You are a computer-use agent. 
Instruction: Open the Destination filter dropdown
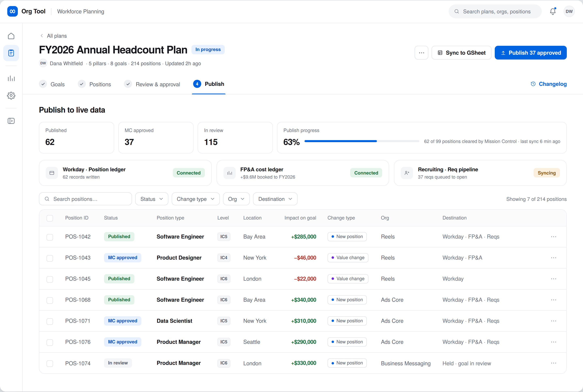(x=275, y=199)
